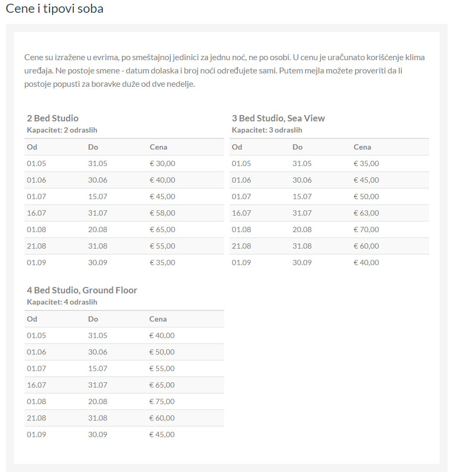Select the "4 Bed Studio, Ground Floor" title
The height and width of the screenshot is (476, 453).
(82, 290)
